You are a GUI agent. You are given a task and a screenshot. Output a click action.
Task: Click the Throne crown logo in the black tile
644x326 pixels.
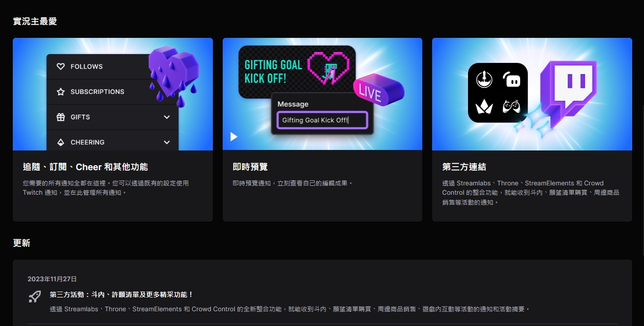pos(484,107)
